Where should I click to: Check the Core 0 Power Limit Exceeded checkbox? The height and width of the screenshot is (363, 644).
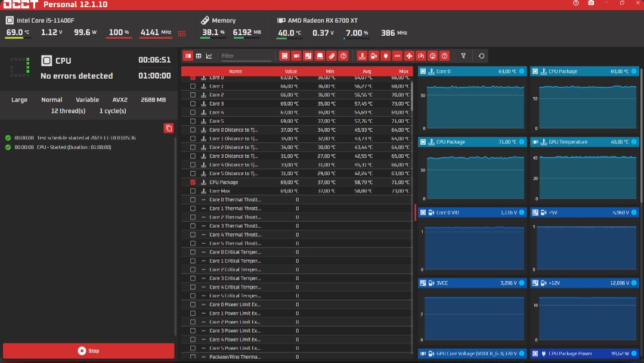pos(193,305)
